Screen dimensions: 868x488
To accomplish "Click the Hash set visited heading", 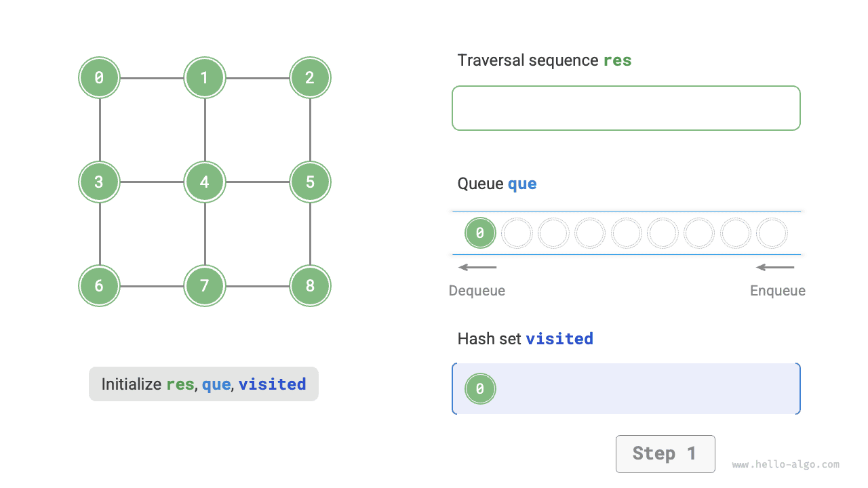I will point(525,338).
